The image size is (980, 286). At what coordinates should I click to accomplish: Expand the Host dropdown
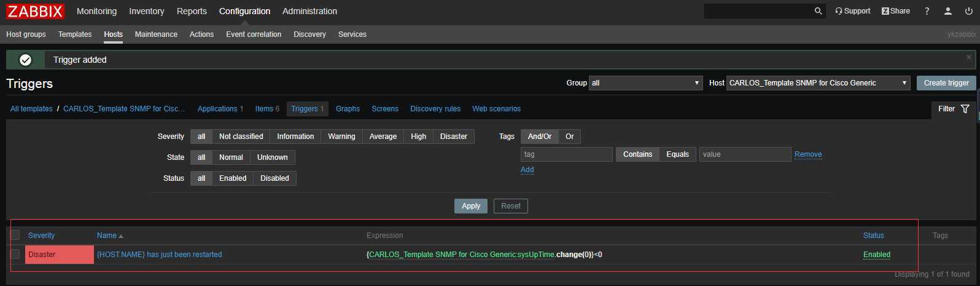tap(818, 83)
